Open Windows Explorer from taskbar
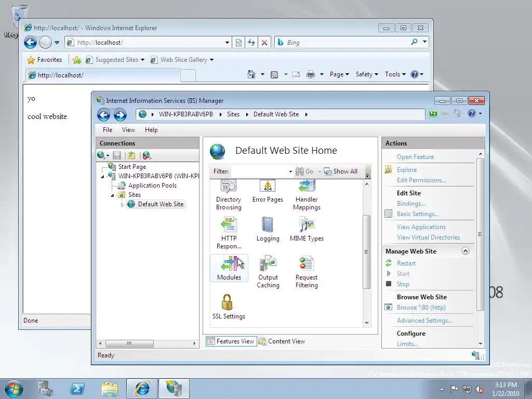This screenshot has width=532, height=399. 110,389
